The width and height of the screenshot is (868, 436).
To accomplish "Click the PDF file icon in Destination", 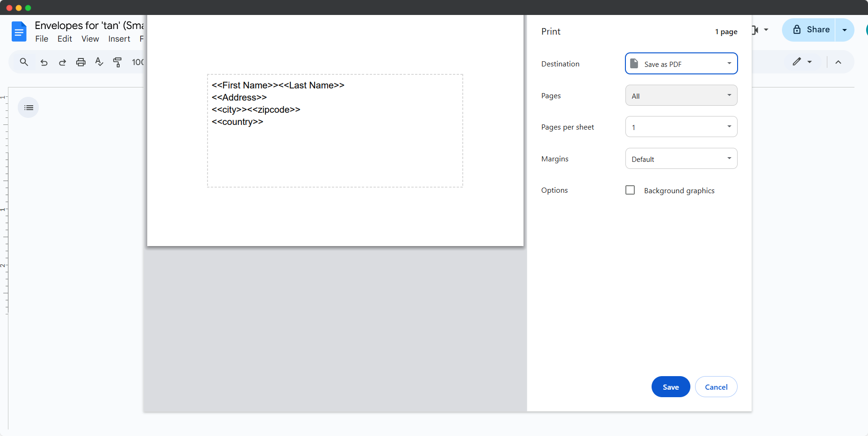I will click(634, 63).
